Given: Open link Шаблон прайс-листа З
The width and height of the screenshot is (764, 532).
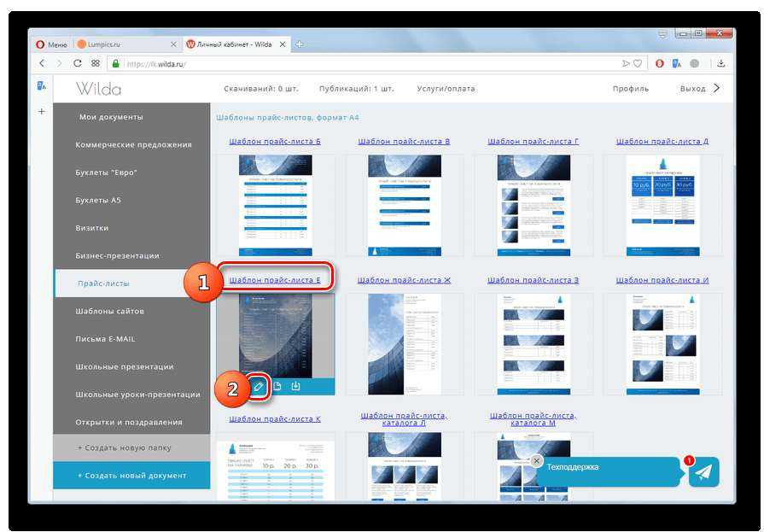Looking at the screenshot, I should click(x=533, y=280).
